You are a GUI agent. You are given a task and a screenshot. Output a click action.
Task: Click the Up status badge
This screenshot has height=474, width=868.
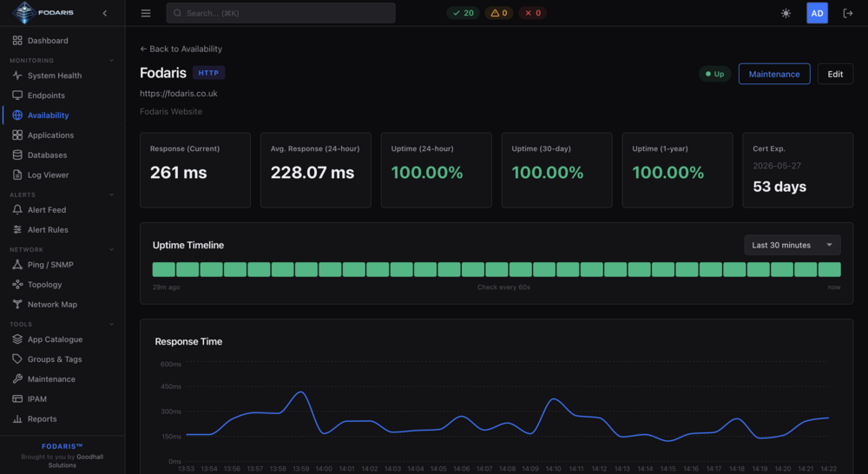[x=714, y=74]
